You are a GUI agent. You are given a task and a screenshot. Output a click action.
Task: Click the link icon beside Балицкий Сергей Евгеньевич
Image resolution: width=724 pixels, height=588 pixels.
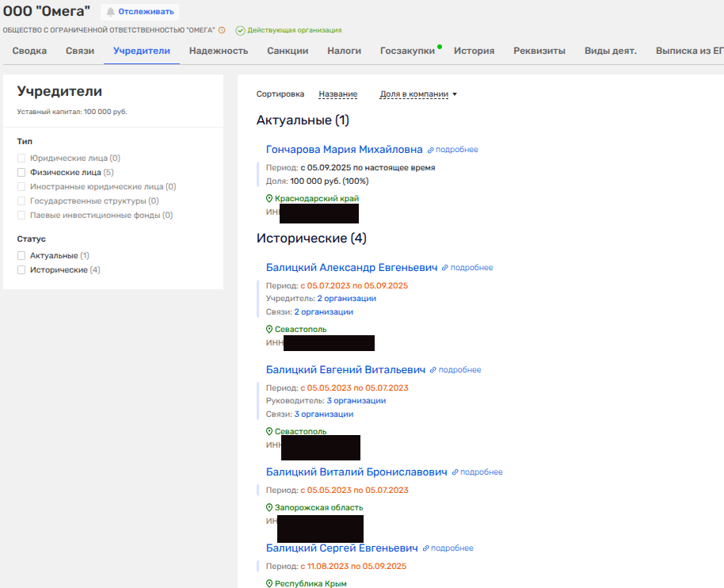coord(425,548)
